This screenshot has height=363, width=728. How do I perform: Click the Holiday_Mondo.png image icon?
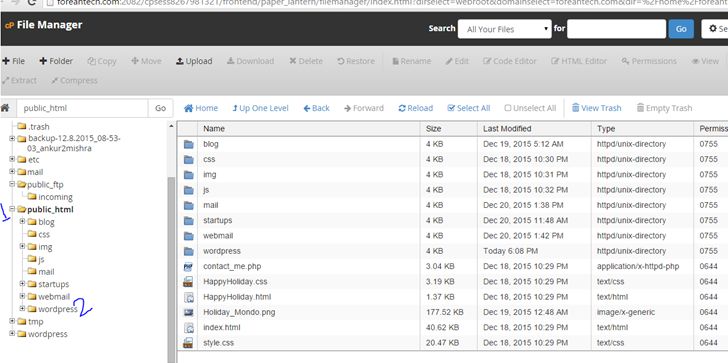(x=188, y=312)
